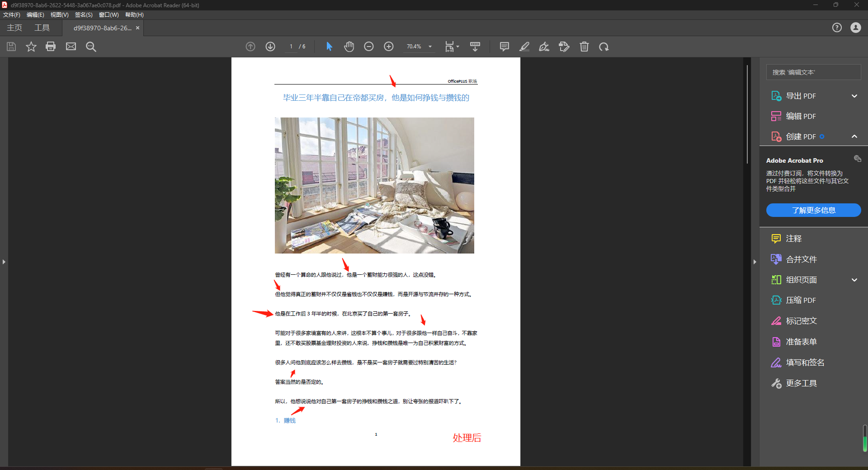This screenshot has width=868, height=470.
Task: Delete pages using the trash icon
Action: (584, 47)
